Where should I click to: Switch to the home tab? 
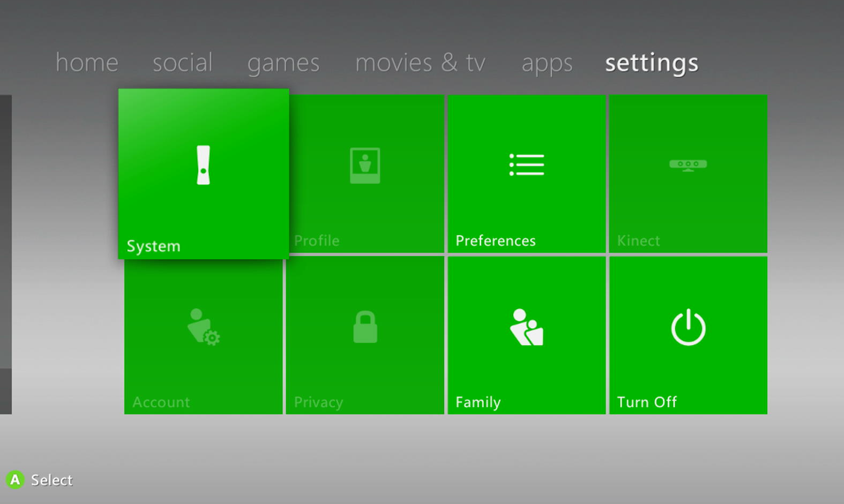point(87,63)
